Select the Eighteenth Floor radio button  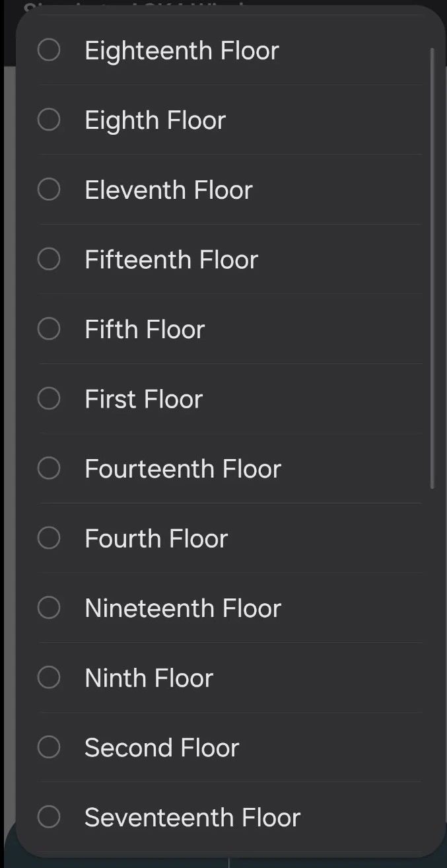tap(49, 50)
